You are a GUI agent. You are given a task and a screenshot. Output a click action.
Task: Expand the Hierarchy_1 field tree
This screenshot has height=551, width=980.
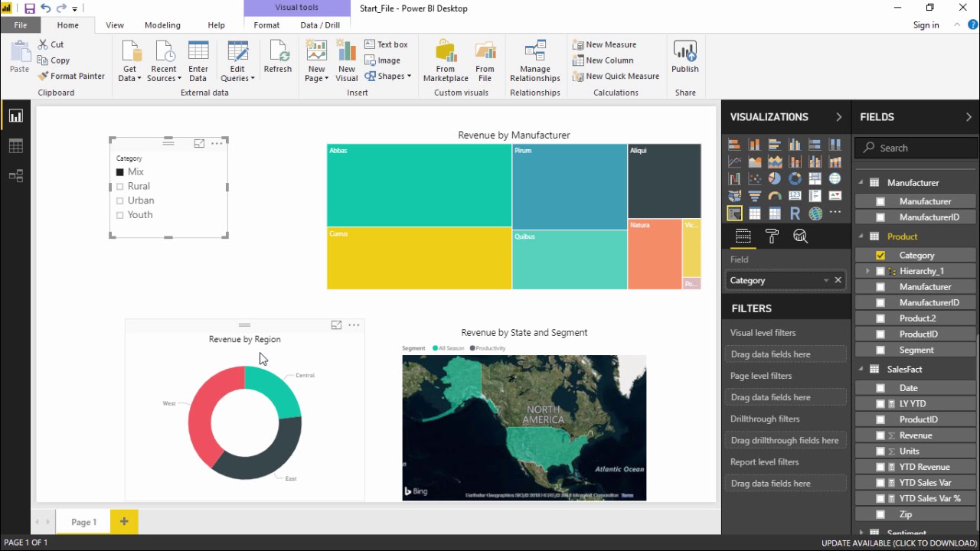point(867,271)
